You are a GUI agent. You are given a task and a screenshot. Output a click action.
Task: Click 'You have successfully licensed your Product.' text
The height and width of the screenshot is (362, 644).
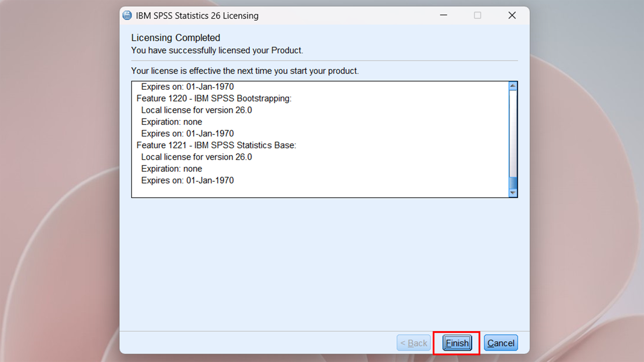(217, 51)
